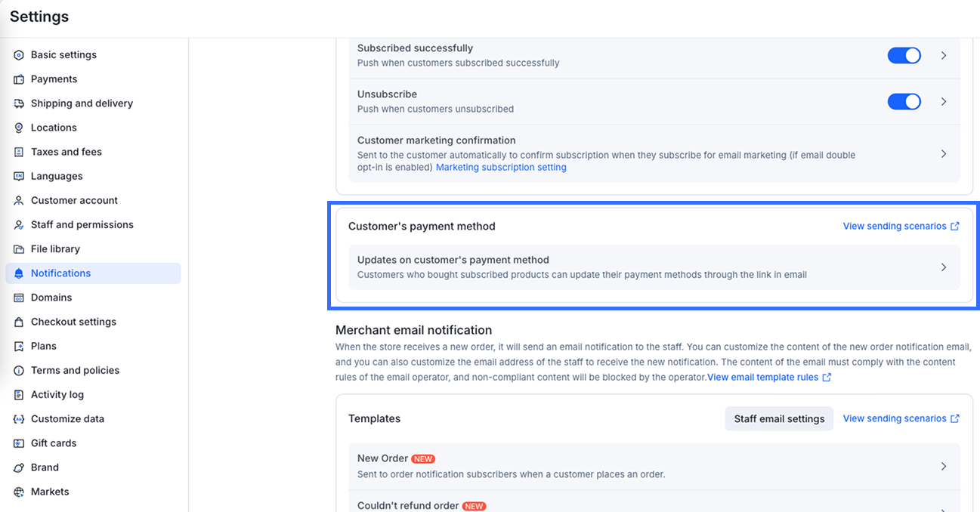Expand the New Order template chevron
This screenshot has height=512, width=980.
click(944, 466)
